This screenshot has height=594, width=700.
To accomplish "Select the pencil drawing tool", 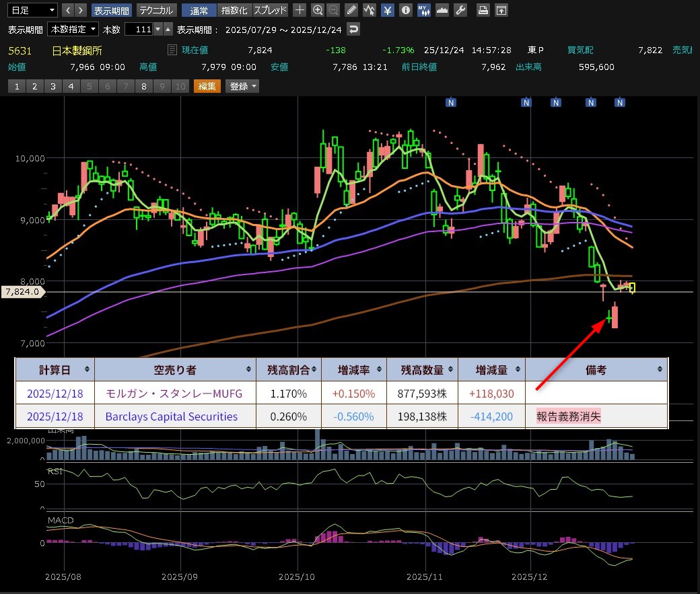I will [x=351, y=10].
